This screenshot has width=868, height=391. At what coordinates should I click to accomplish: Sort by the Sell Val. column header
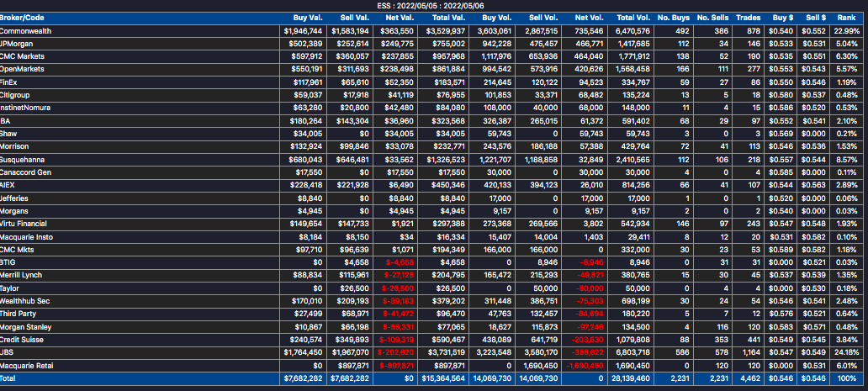[354, 18]
